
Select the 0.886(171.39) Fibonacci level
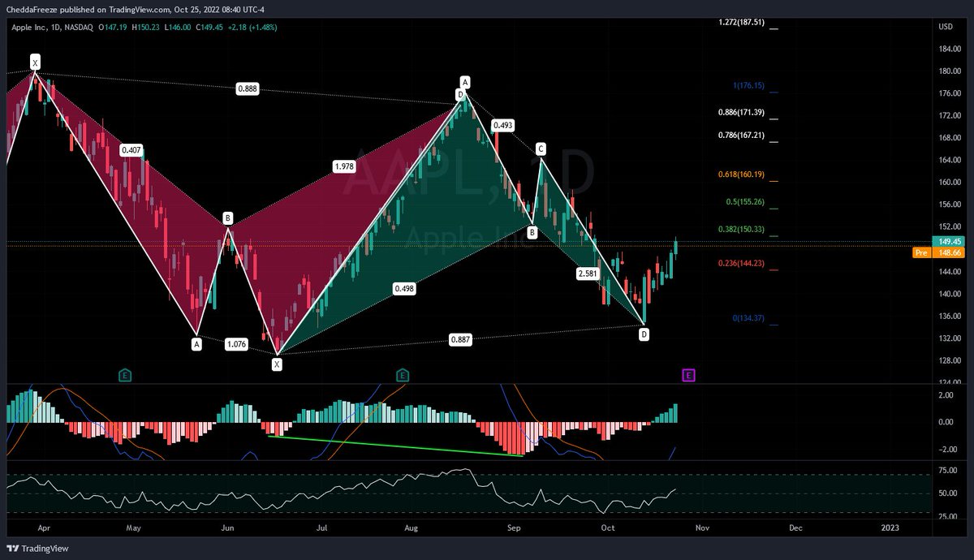click(742, 112)
